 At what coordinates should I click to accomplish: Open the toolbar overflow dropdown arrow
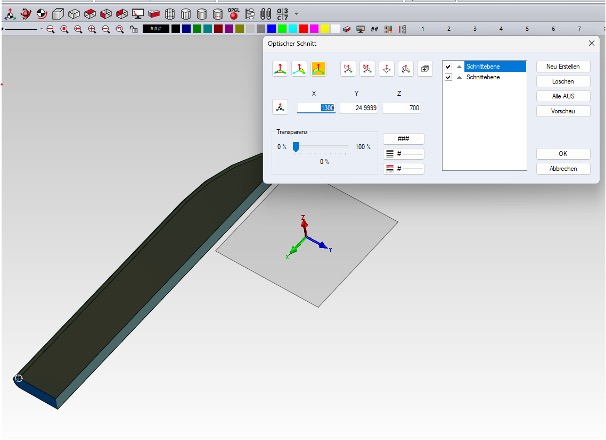(297, 15)
